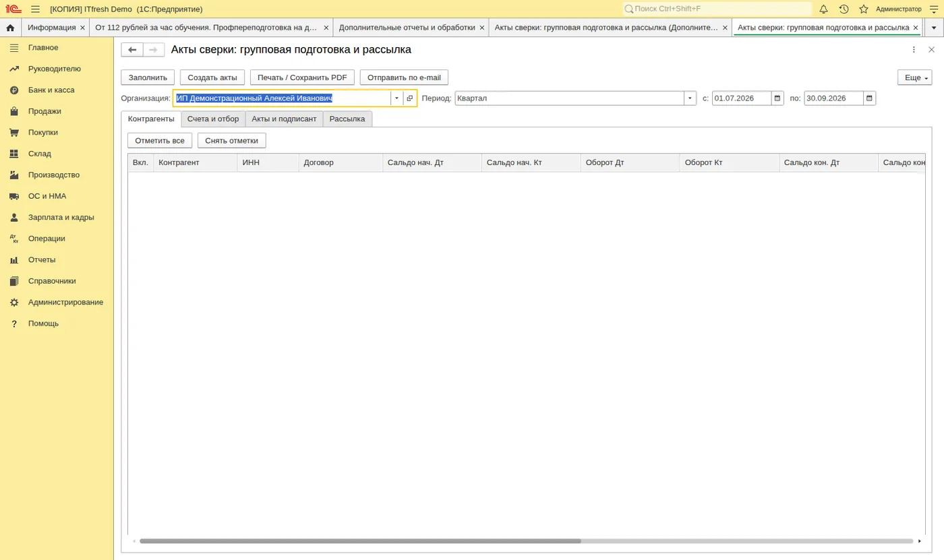
Task: Open the notifications bell icon
Action: (823, 9)
